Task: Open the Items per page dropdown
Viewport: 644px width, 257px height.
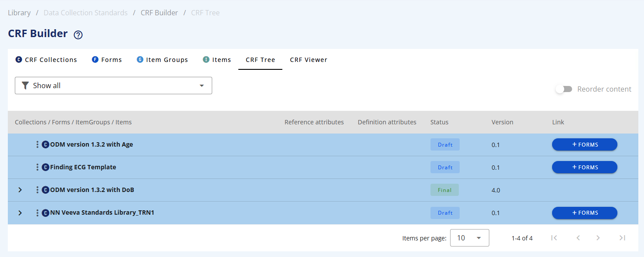Action: pyautogui.click(x=469, y=238)
